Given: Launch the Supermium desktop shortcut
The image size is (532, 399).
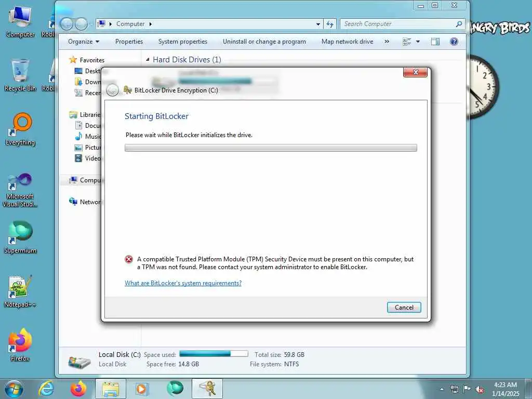Looking at the screenshot, I should click(20, 237).
